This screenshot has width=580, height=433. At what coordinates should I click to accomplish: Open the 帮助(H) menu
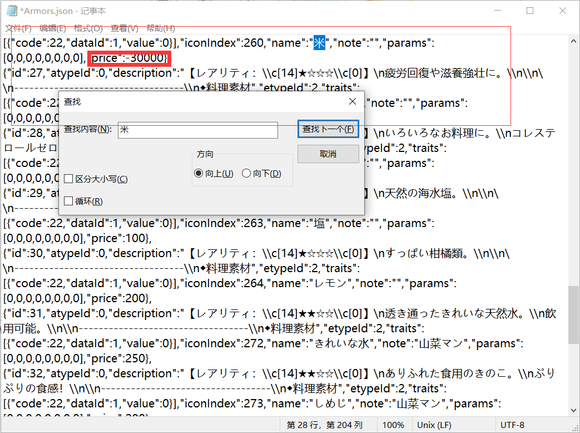(x=161, y=28)
